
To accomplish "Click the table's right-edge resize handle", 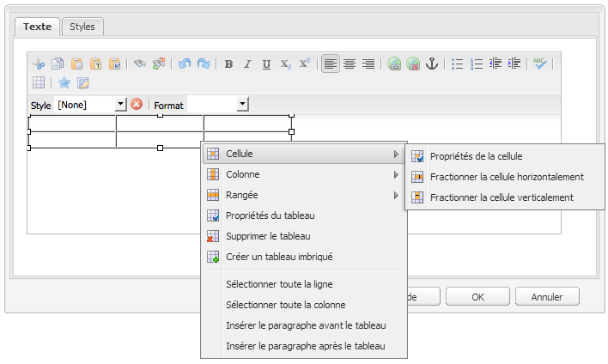I will (292, 132).
